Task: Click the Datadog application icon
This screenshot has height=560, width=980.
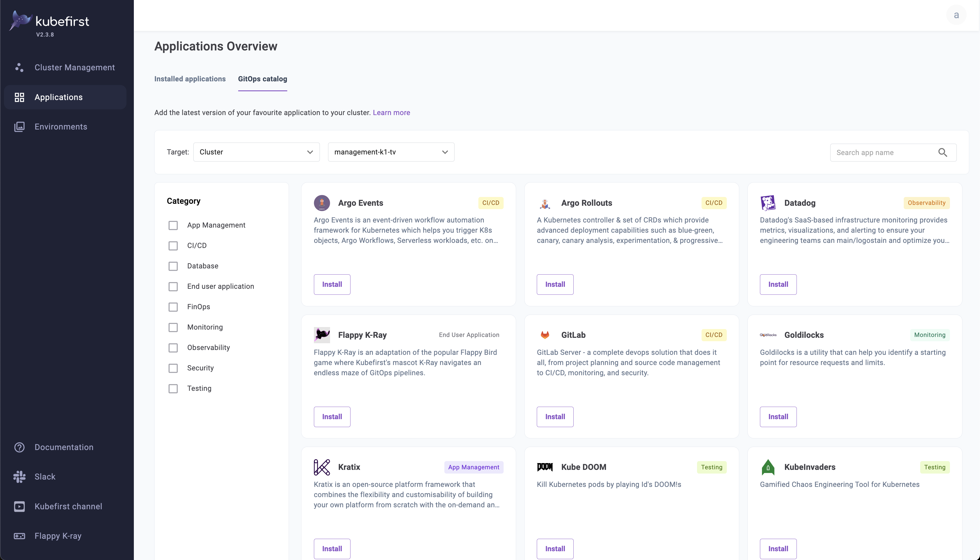Action: [768, 203]
